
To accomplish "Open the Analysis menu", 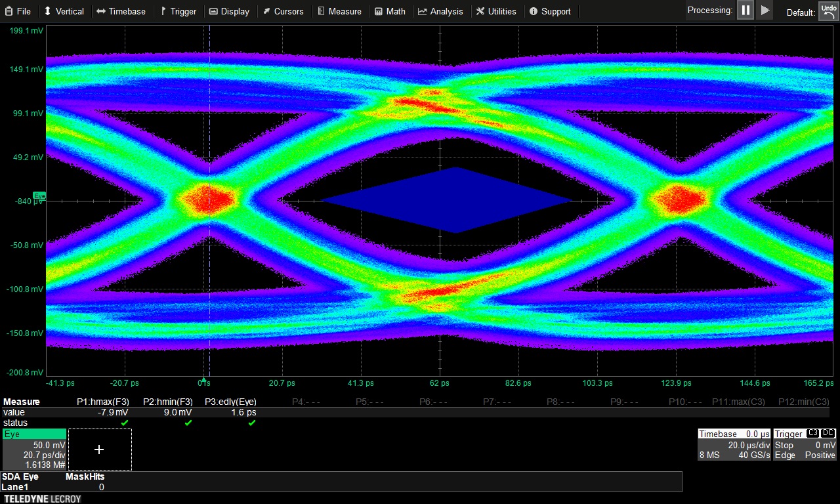I will [x=440, y=11].
